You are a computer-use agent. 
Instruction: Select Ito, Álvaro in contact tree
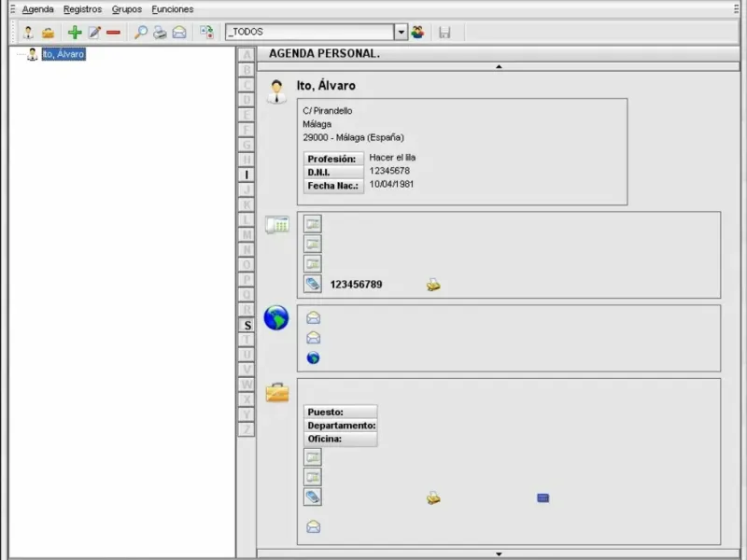click(x=63, y=54)
